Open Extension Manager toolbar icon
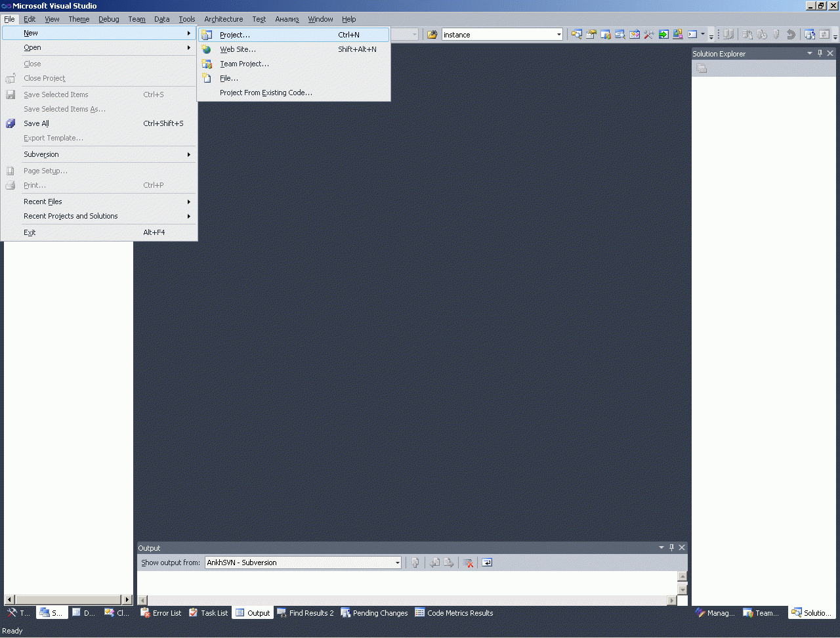 (x=678, y=35)
